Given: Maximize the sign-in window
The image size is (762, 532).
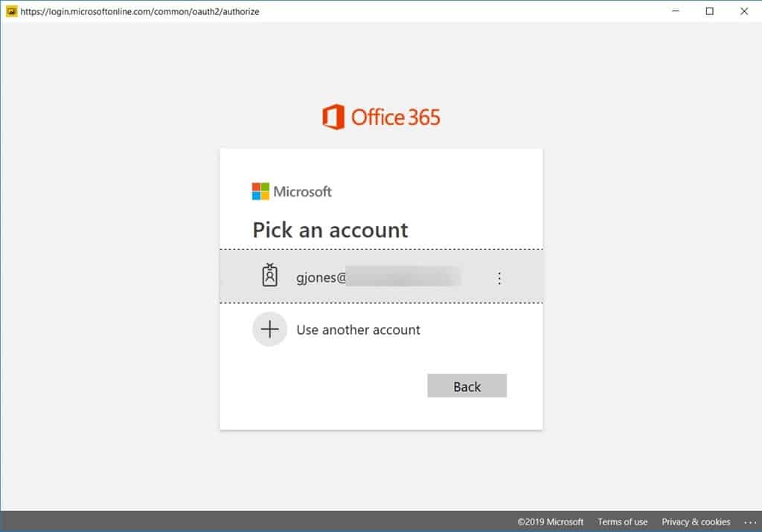Looking at the screenshot, I should click(x=709, y=10).
